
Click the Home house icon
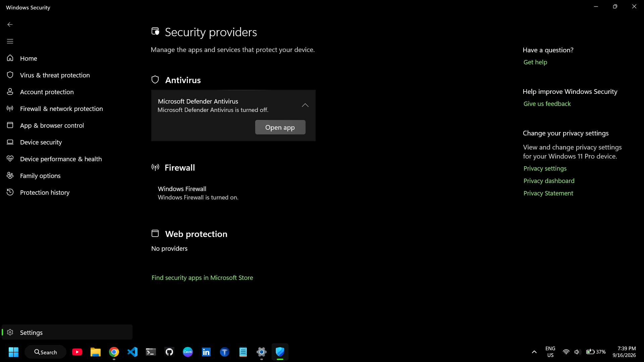[10, 58]
